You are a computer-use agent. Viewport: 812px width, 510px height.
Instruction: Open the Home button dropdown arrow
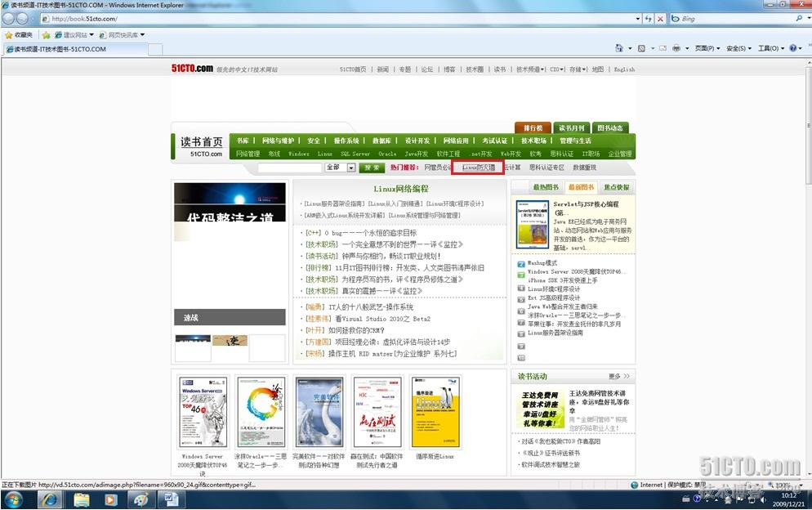630,48
